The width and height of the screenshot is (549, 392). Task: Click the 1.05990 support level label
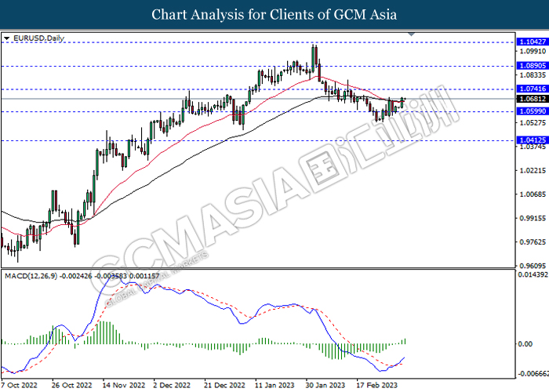tap(533, 111)
